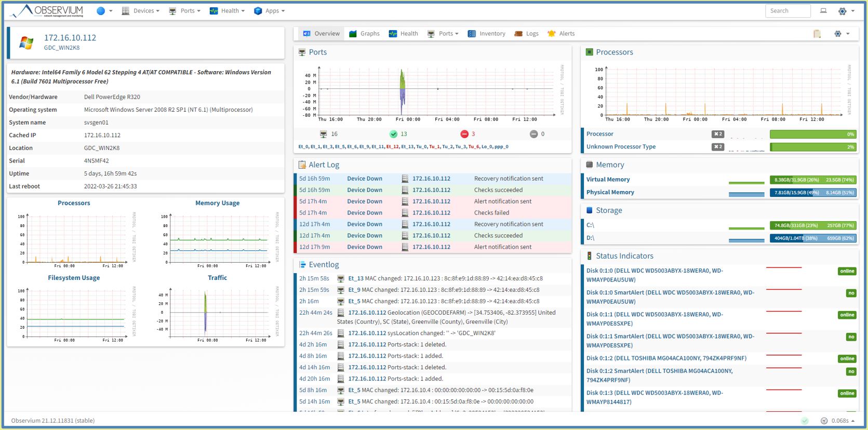Click the grey disabled-ports icon

tap(533, 134)
